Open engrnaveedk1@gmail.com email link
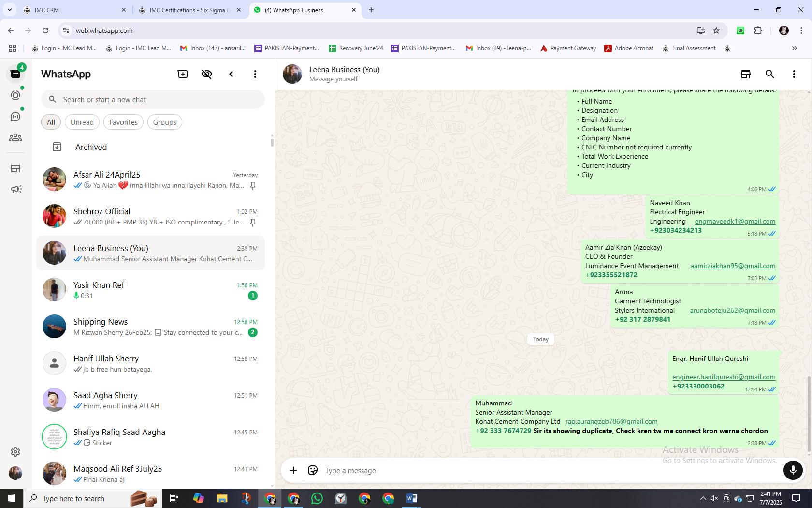This screenshot has width=812, height=508. click(735, 221)
